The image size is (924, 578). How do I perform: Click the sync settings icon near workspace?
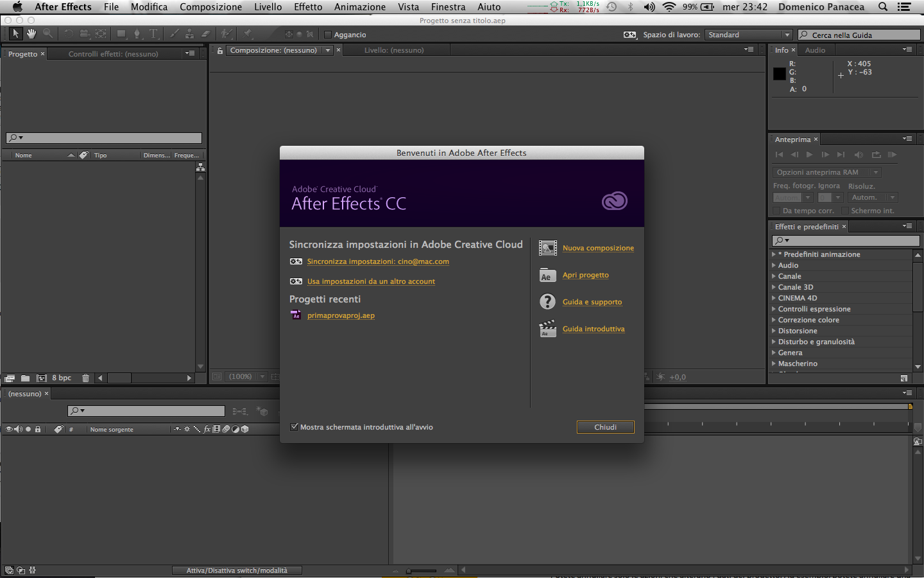pyautogui.click(x=630, y=35)
